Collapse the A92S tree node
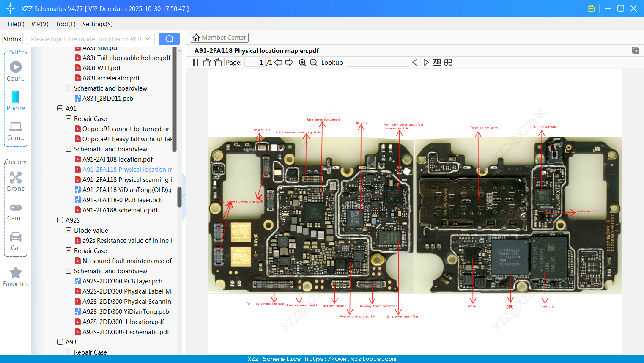Screen dimensions: 644x363 60,220
